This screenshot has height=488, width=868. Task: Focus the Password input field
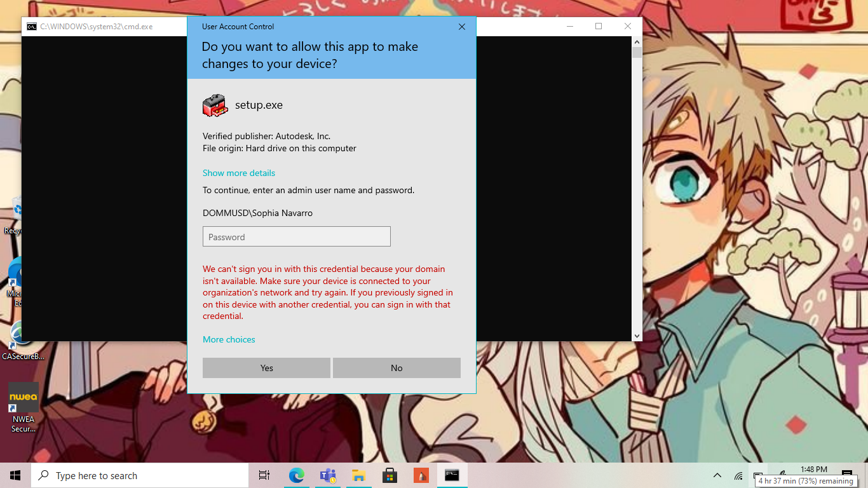(x=297, y=236)
